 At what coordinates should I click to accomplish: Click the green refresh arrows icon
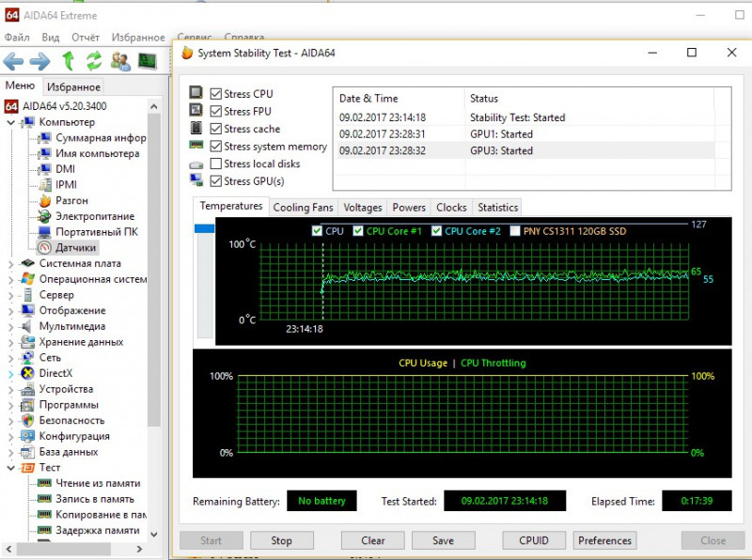pos(94,61)
